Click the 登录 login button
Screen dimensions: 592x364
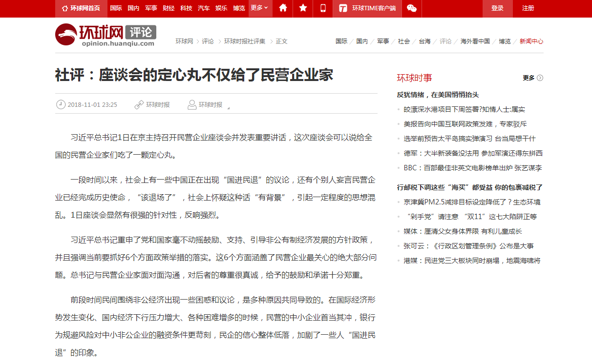pyautogui.click(x=497, y=8)
